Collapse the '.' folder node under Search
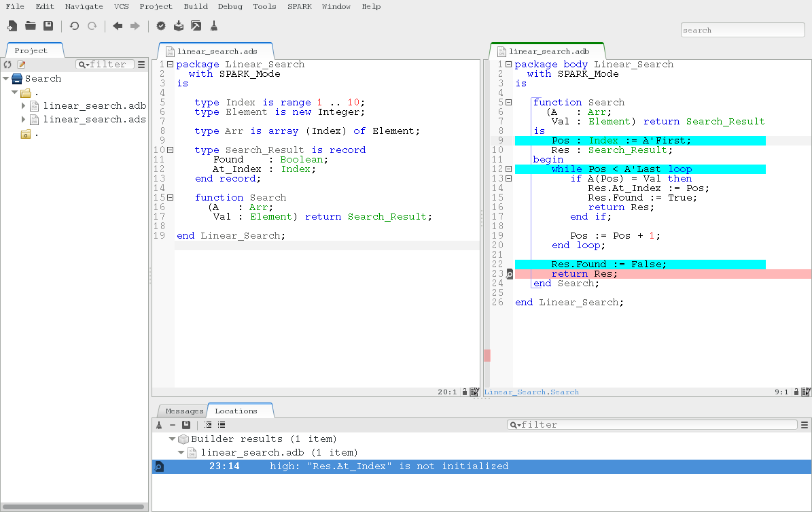This screenshot has width=812, height=512. pyautogui.click(x=14, y=92)
